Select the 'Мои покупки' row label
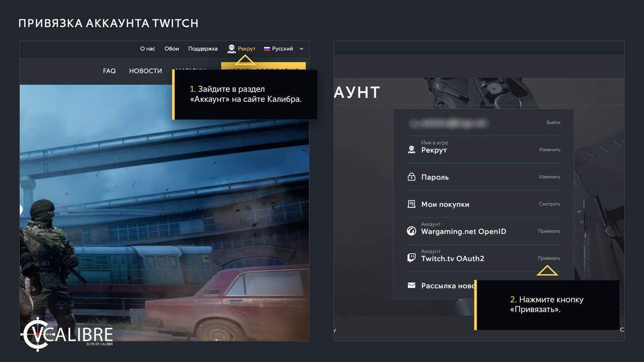This screenshot has height=362, width=644. (445, 204)
